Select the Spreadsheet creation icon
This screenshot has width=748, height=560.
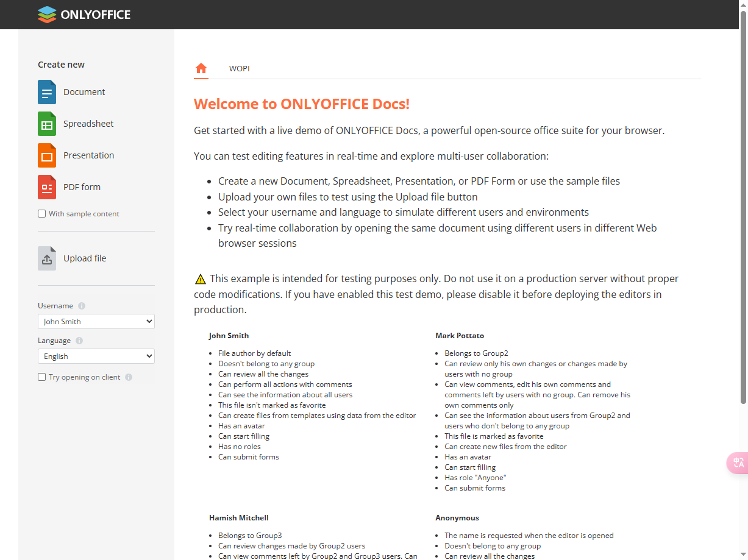[47, 123]
